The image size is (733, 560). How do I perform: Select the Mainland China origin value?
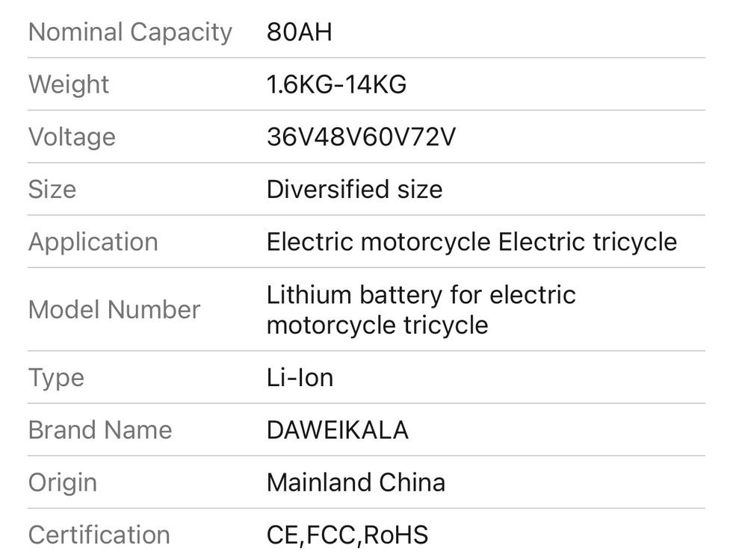(356, 482)
